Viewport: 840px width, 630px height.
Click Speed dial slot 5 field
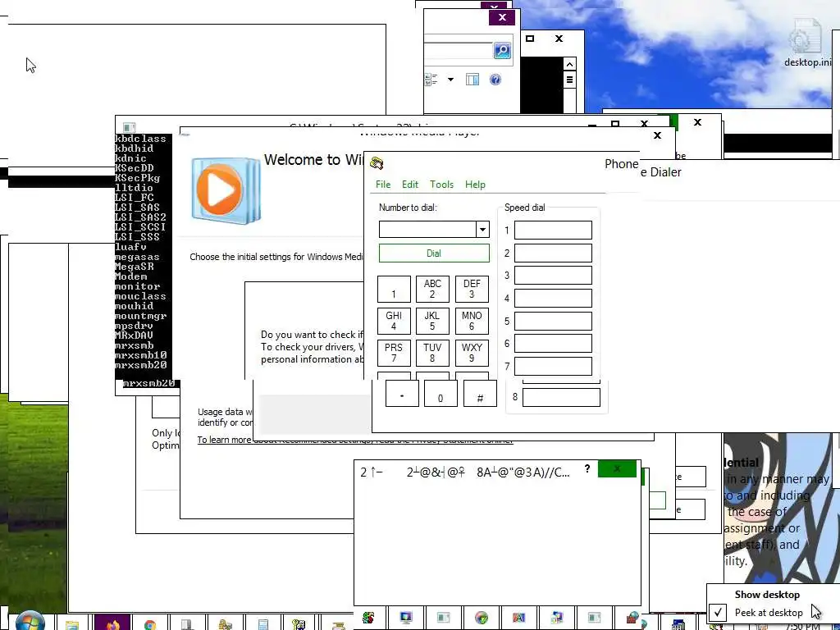553,321
